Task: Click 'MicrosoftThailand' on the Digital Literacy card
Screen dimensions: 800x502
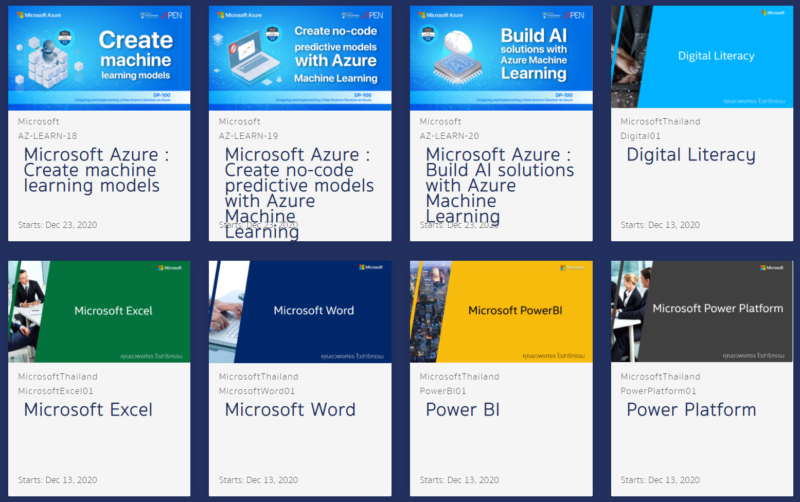Action: [660, 121]
